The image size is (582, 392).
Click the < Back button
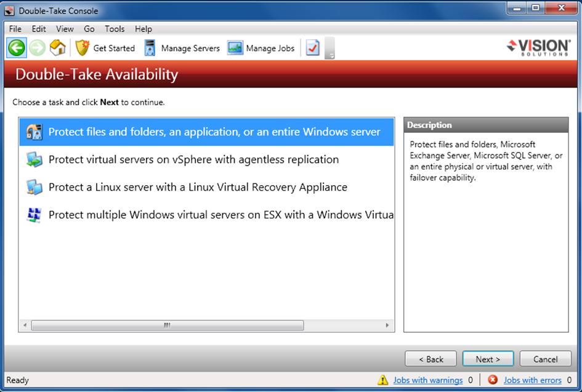(x=430, y=359)
